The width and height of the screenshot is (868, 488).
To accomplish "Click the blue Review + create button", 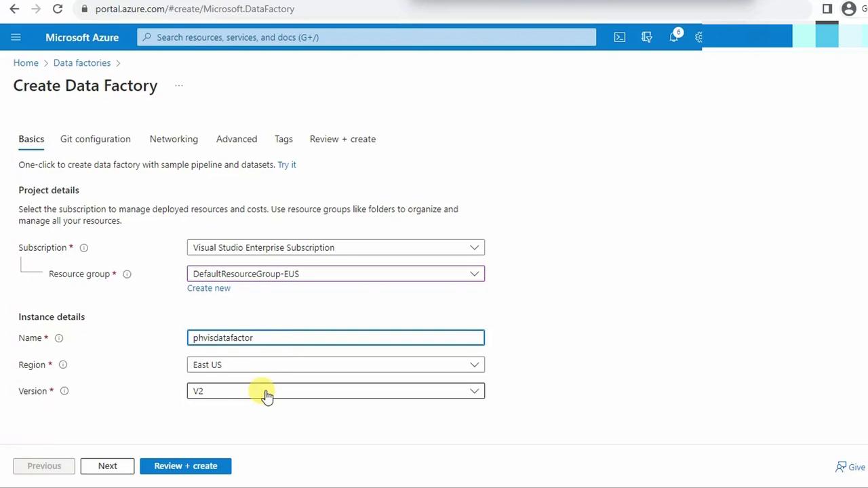I will pos(186,466).
